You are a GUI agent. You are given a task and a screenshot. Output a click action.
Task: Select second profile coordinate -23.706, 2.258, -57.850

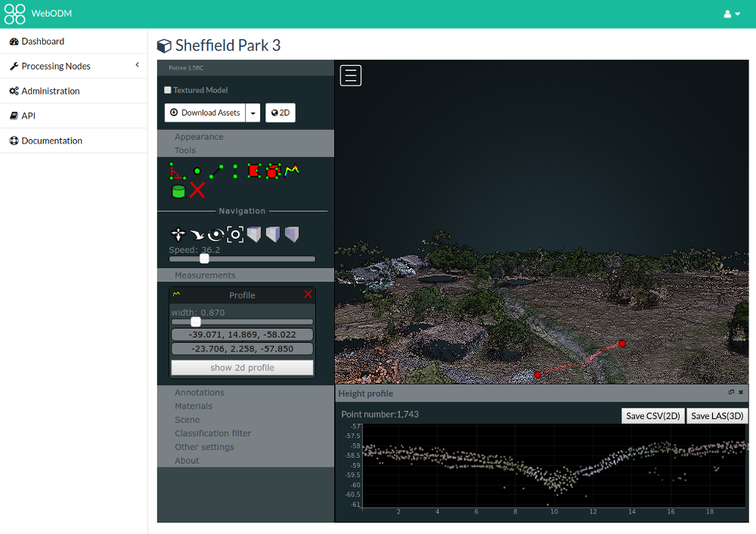coord(242,349)
